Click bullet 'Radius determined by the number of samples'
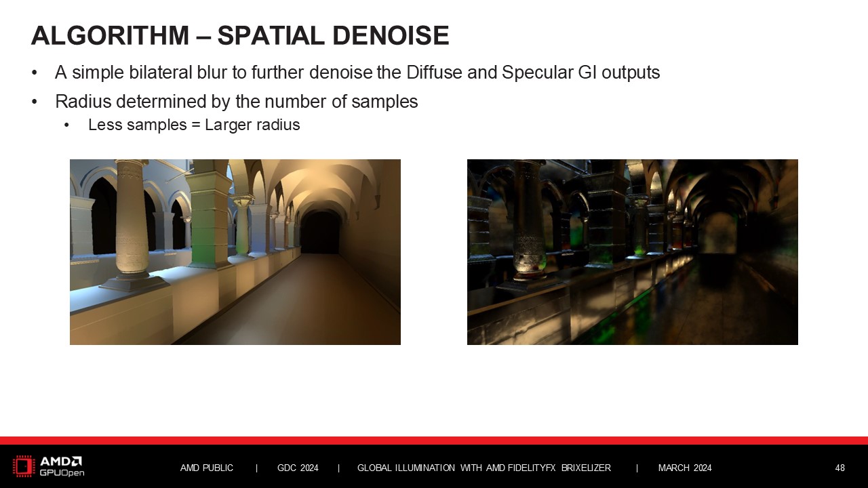 click(x=236, y=102)
